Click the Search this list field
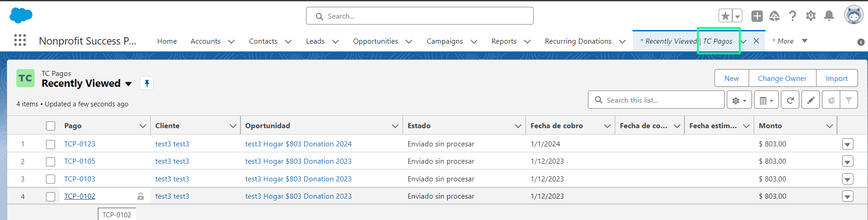Image resolution: width=868 pixels, height=220 pixels. (x=656, y=100)
